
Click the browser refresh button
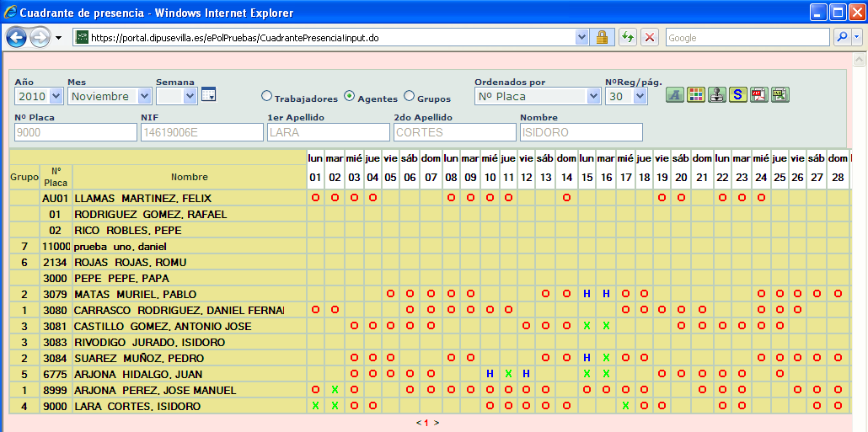point(628,38)
